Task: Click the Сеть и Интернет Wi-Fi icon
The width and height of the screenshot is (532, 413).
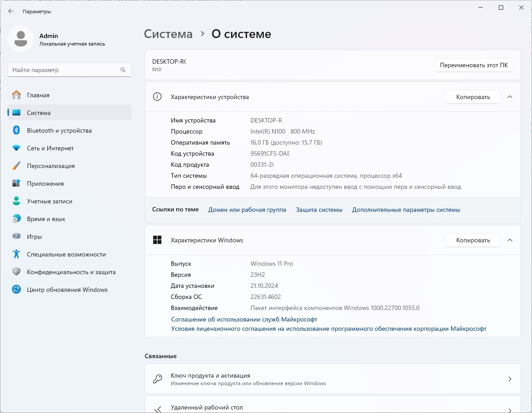Action: [x=16, y=148]
